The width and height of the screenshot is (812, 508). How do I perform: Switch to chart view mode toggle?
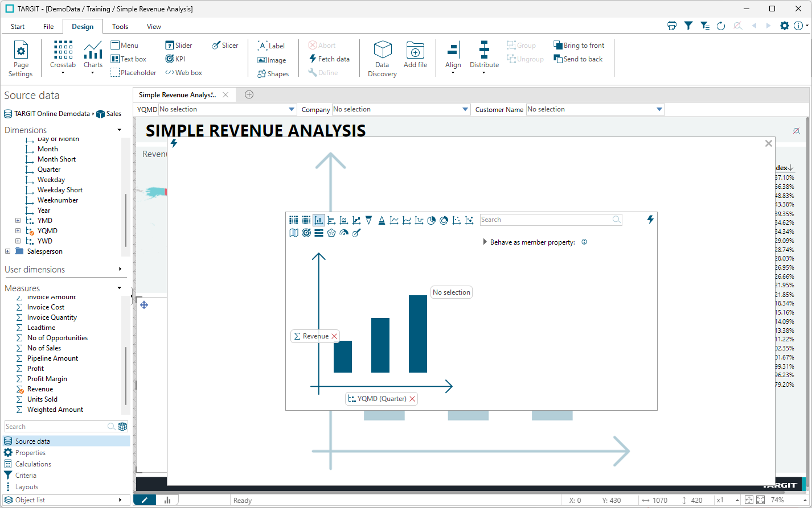pyautogui.click(x=167, y=500)
